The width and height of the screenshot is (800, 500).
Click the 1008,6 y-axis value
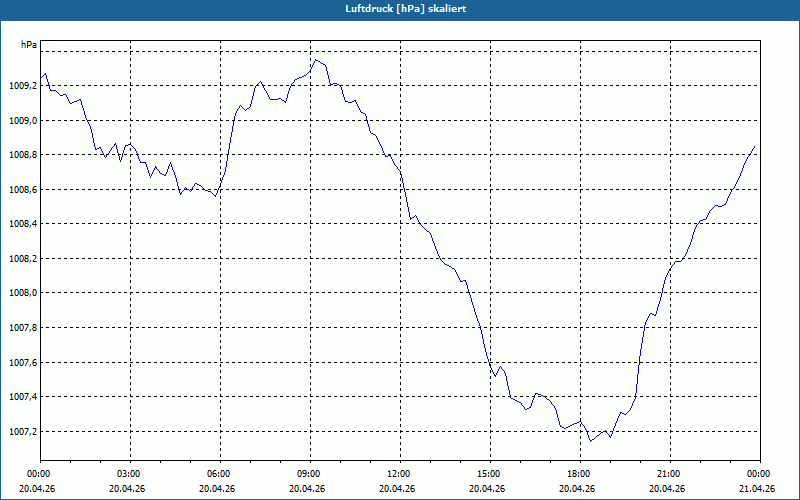(x=23, y=190)
